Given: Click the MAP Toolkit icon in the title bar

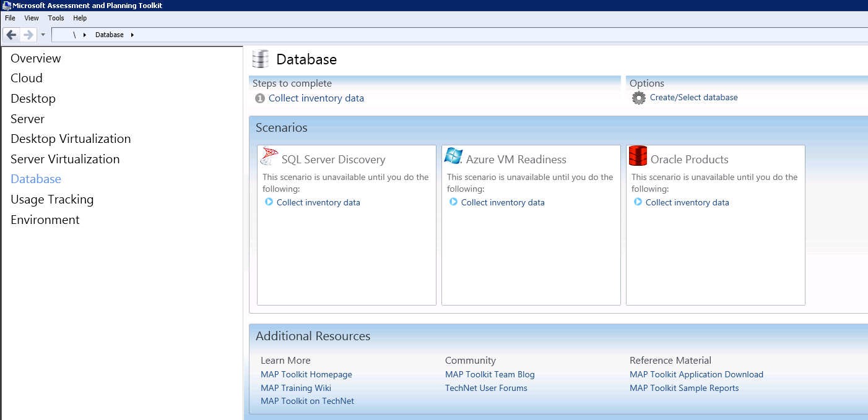Looking at the screenshot, I should 6,5.
